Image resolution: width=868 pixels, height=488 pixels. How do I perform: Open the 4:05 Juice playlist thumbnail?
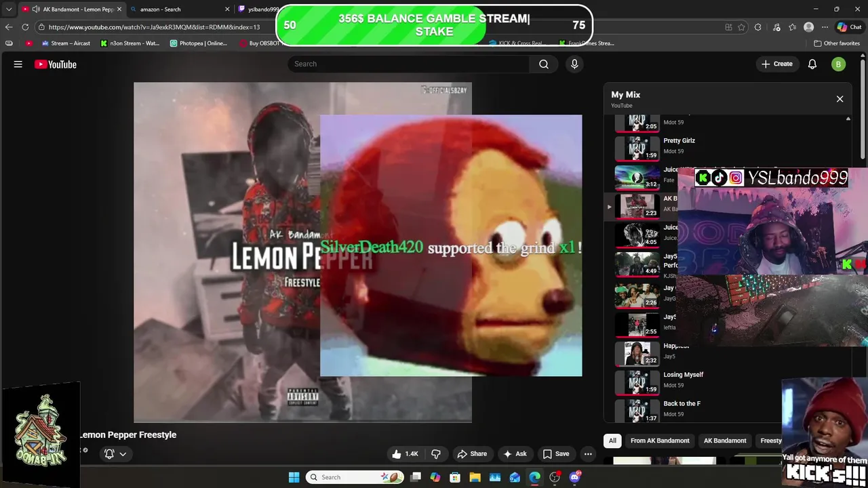coord(637,235)
